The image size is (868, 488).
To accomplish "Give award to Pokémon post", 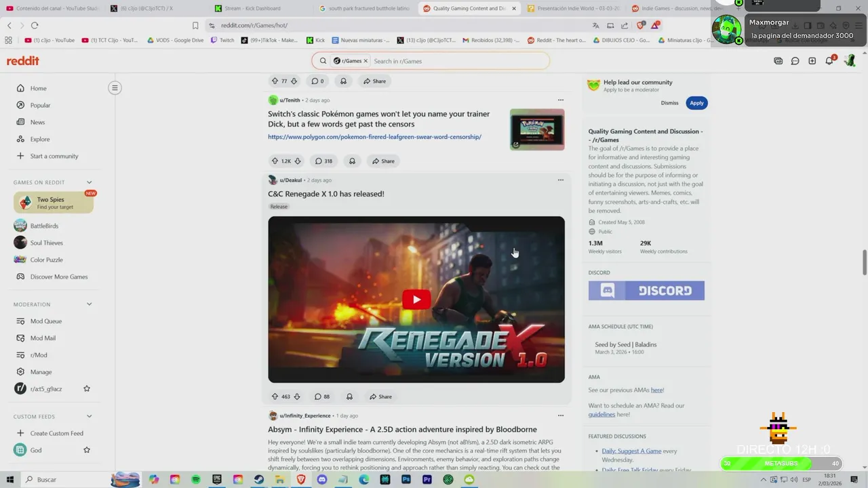I will click(352, 161).
